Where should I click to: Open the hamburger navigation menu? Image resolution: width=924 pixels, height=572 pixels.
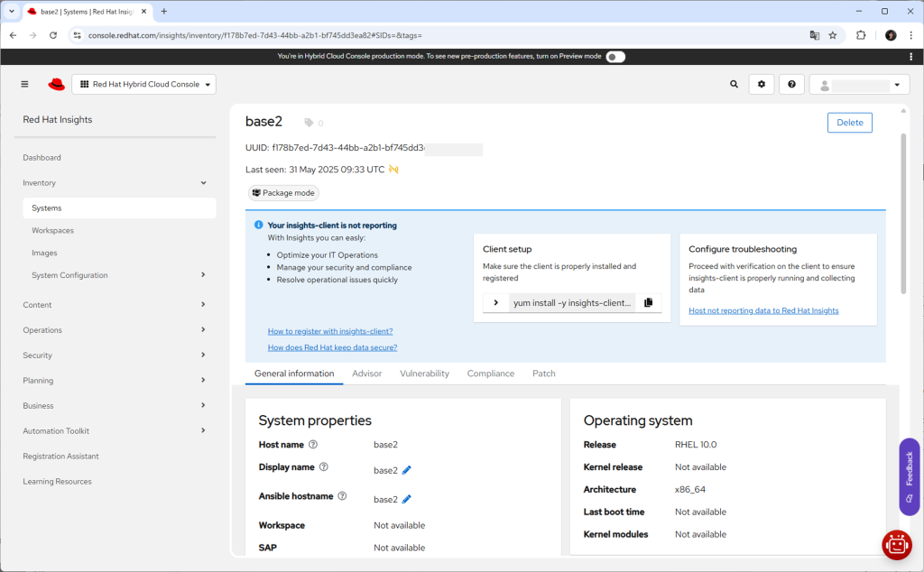click(x=24, y=84)
